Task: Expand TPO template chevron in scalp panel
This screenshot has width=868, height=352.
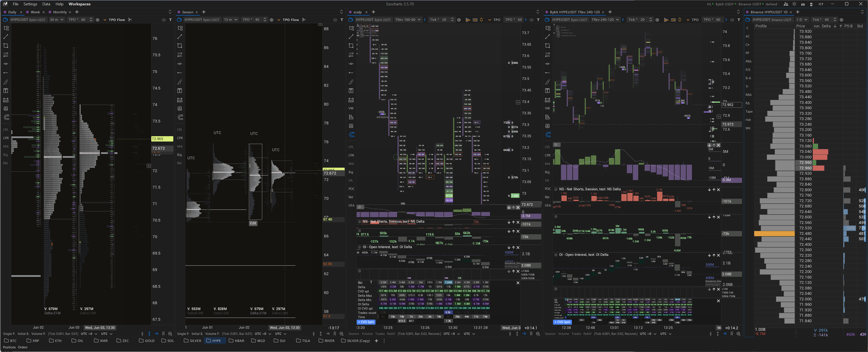Action: (489, 20)
